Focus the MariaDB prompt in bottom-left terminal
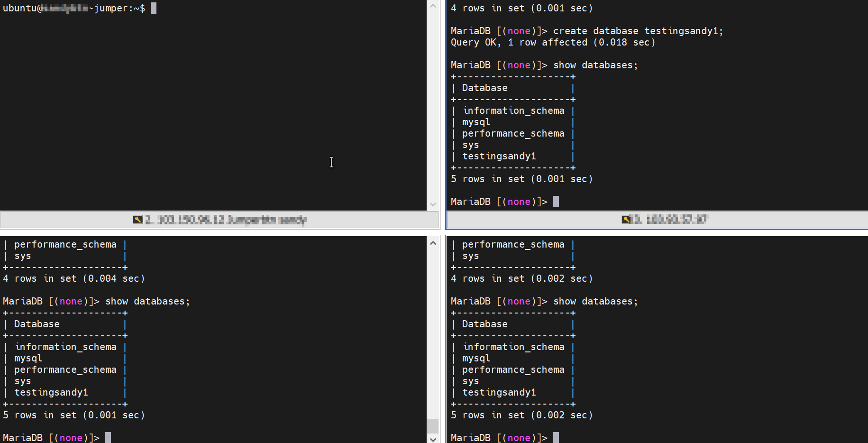The image size is (868, 443). click(108, 437)
